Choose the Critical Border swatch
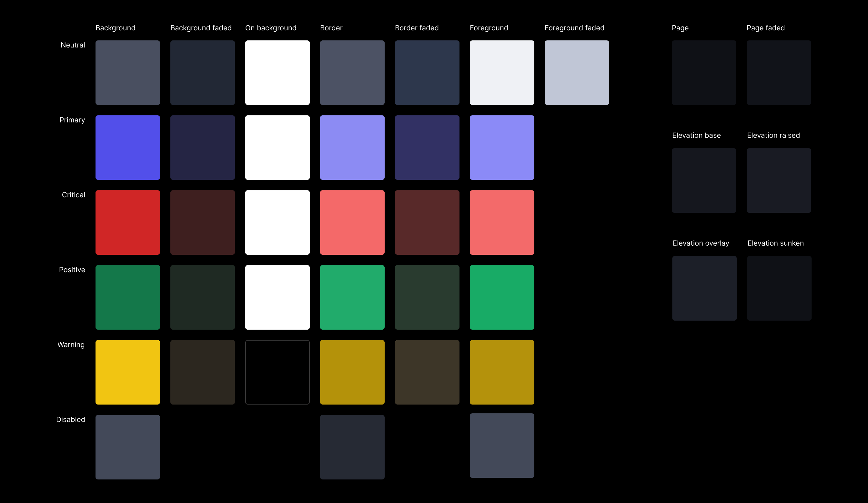Screen dimensions: 868x503 click(x=352, y=222)
